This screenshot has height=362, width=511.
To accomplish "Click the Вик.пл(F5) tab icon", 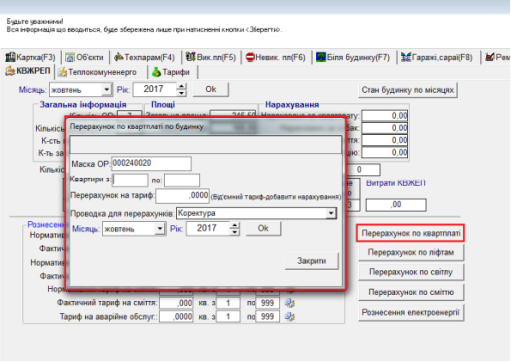I will 190,57.
